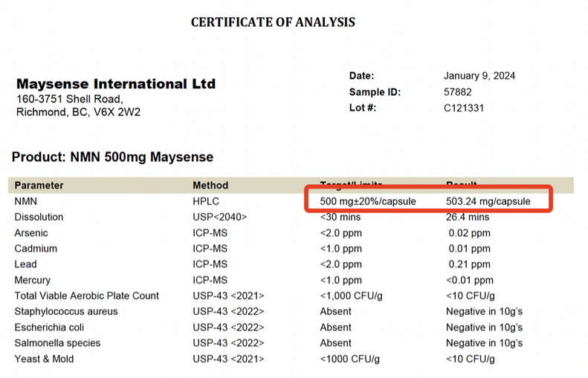588x378 pixels.
Task: Click the Sample ID value 57882
Action: (x=457, y=92)
